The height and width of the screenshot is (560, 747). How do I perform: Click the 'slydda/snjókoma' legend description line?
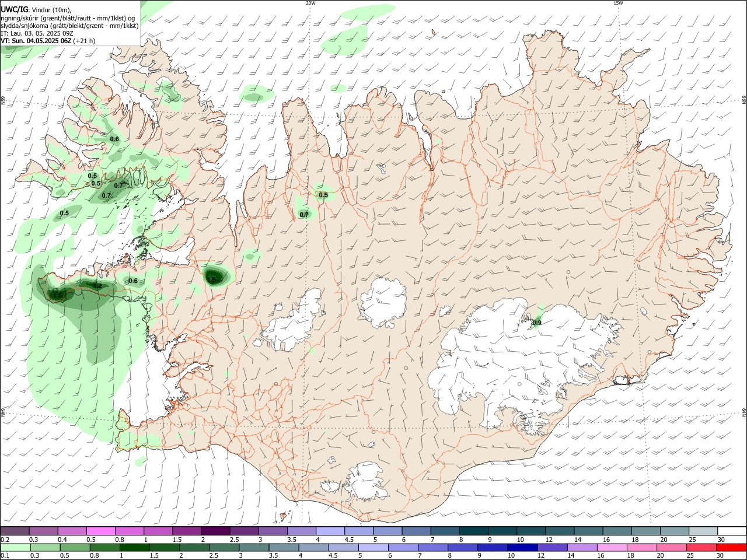[x=70, y=26]
